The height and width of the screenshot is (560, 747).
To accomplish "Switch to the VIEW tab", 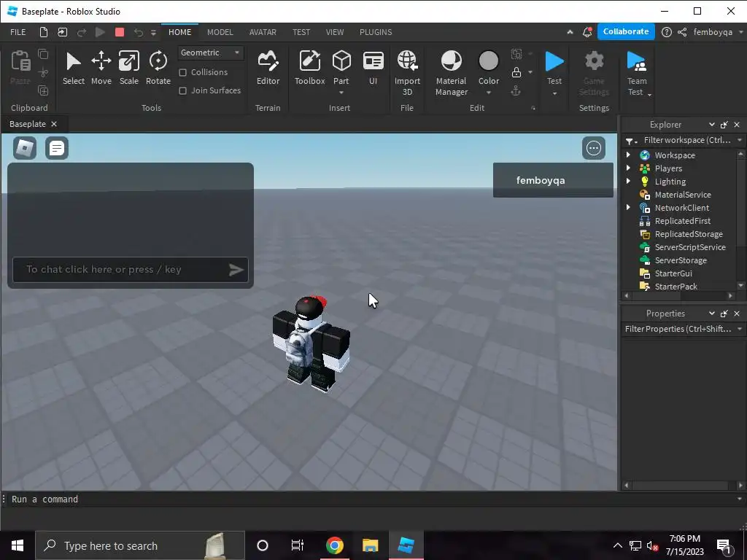I will [334, 32].
